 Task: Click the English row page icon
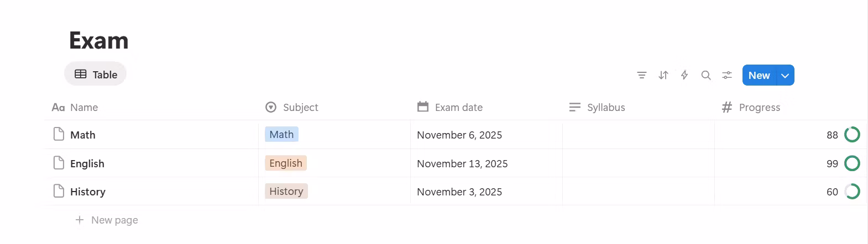tap(59, 163)
